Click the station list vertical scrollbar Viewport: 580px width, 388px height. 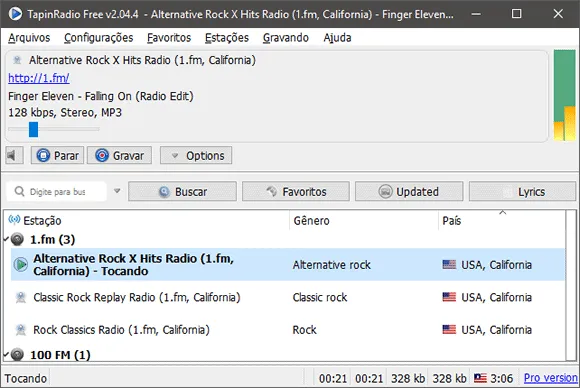pos(570,285)
